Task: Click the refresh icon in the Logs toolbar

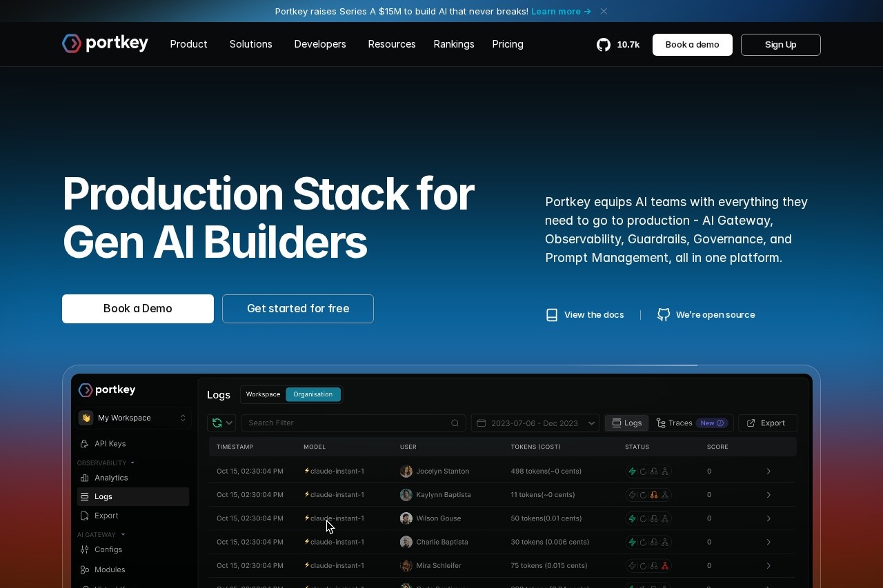Action: [x=217, y=423]
